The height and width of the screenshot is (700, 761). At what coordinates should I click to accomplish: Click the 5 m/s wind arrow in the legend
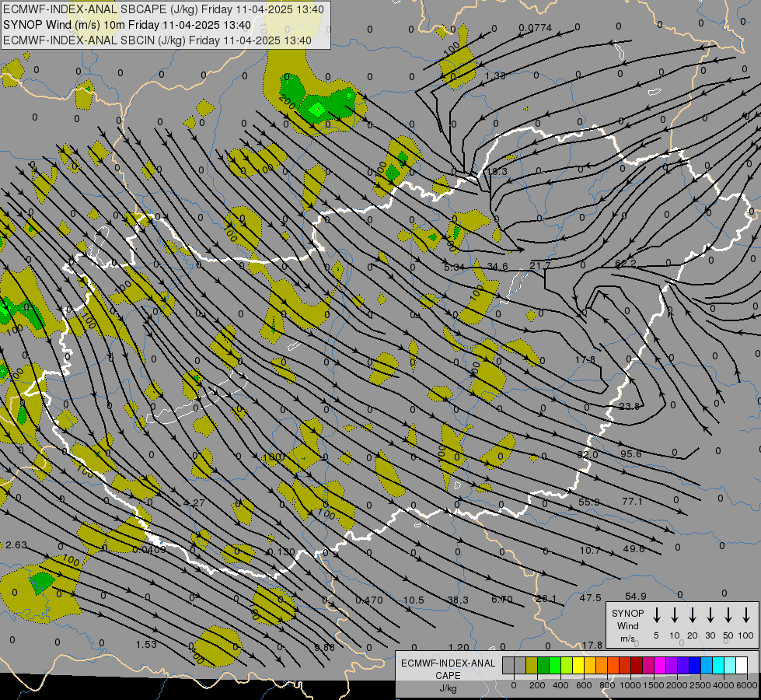pos(657,615)
